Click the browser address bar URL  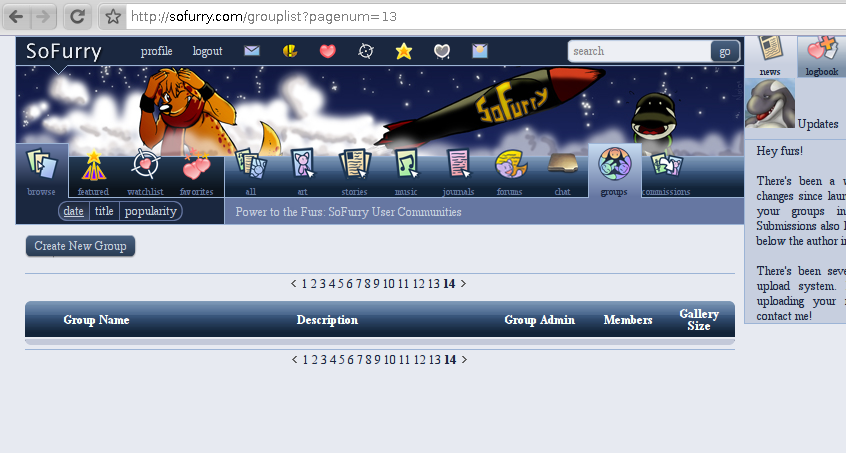(x=264, y=17)
